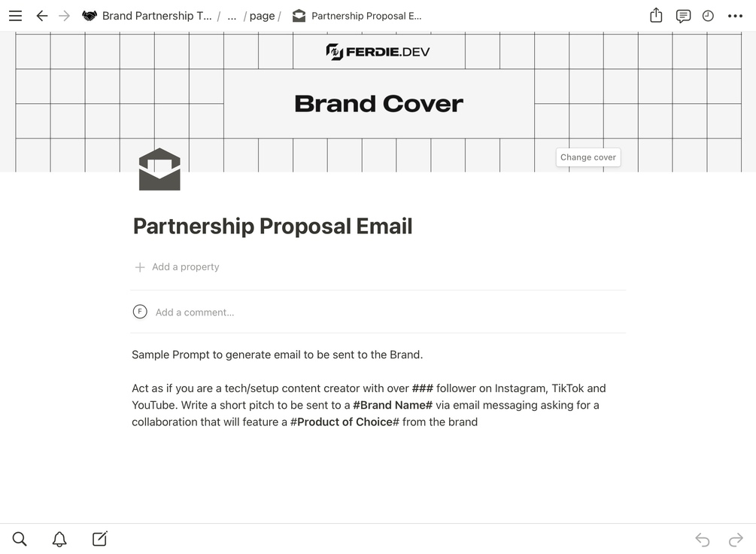Click the Change cover button
Screen dimensions: 756x554
587,157
